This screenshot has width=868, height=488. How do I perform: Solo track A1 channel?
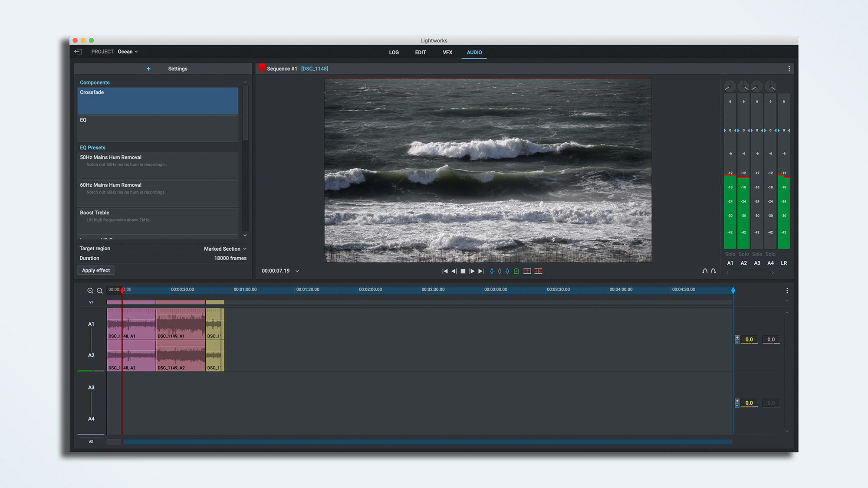pyautogui.click(x=729, y=254)
